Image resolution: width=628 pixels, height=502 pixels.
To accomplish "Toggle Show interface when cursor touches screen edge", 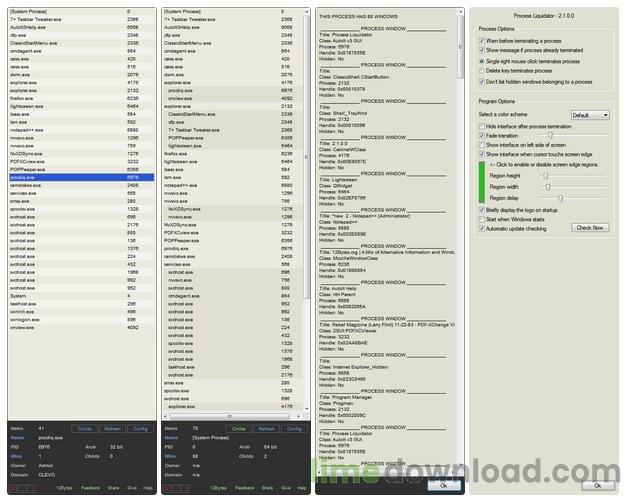I will pos(482,154).
